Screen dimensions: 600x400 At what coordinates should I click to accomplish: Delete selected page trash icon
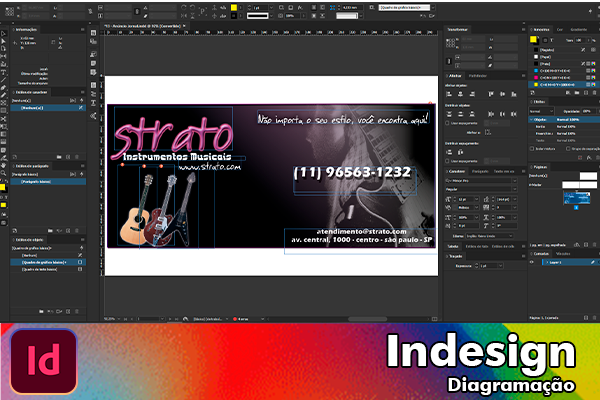(594, 245)
